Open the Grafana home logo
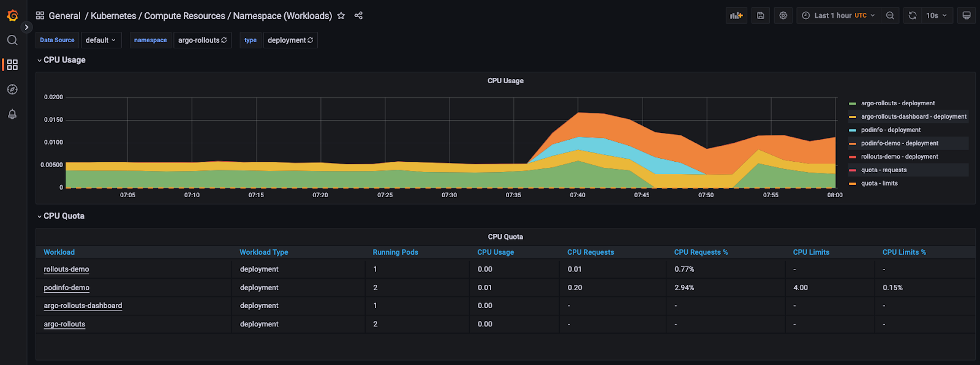The height and width of the screenshot is (365, 980). (x=12, y=15)
